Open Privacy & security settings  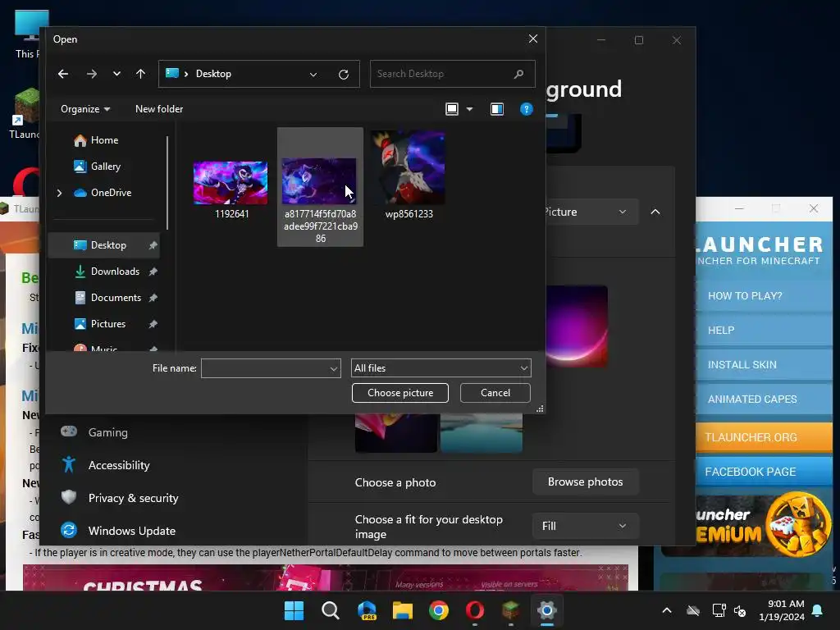(133, 498)
